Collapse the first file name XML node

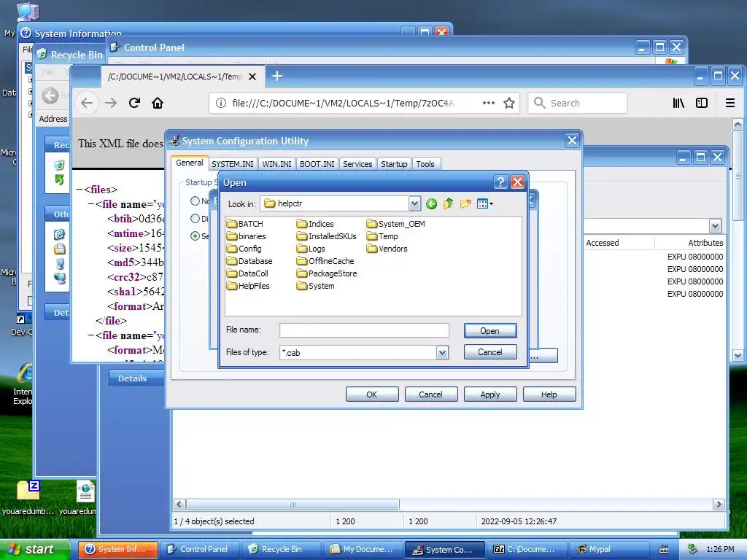click(x=90, y=204)
